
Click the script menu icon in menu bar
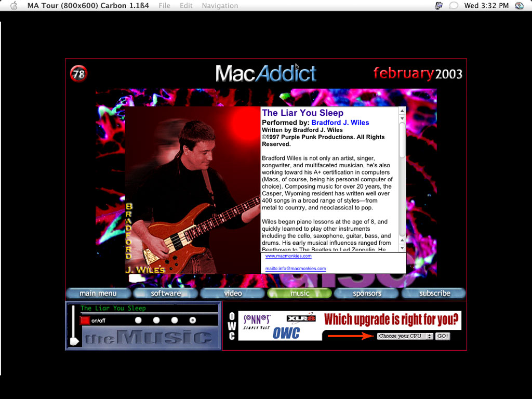pos(438,5)
